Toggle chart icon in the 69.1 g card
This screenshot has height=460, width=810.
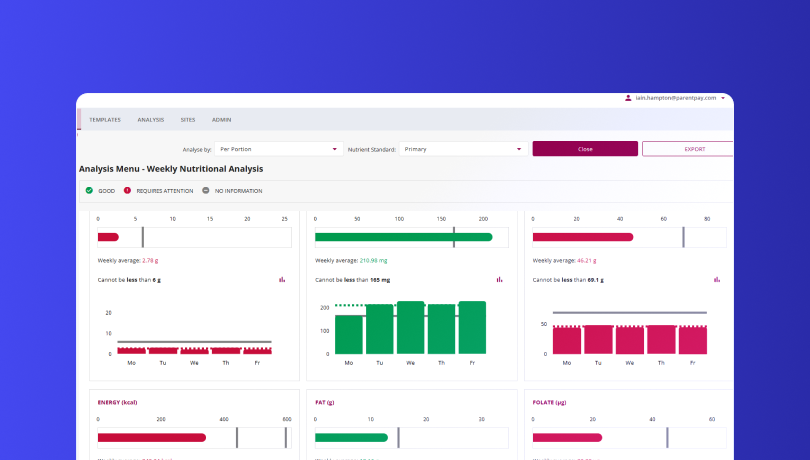click(717, 280)
